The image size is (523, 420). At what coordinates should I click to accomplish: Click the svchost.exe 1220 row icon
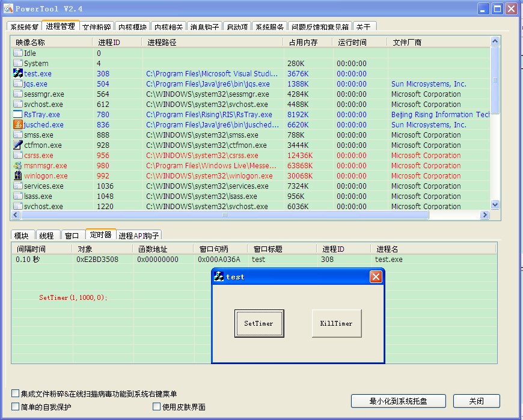[x=17, y=206]
